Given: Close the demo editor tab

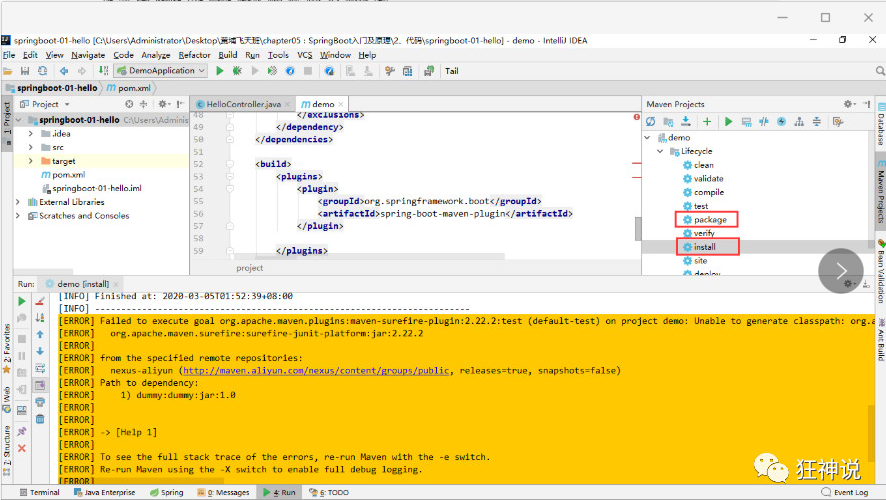Looking at the screenshot, I should (341, 105).
